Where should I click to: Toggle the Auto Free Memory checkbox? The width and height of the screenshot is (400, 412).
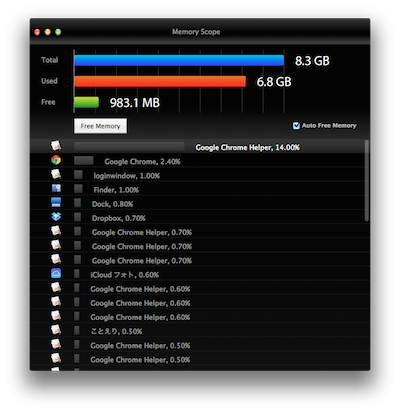pyautogui.click(x=296, y=126)
